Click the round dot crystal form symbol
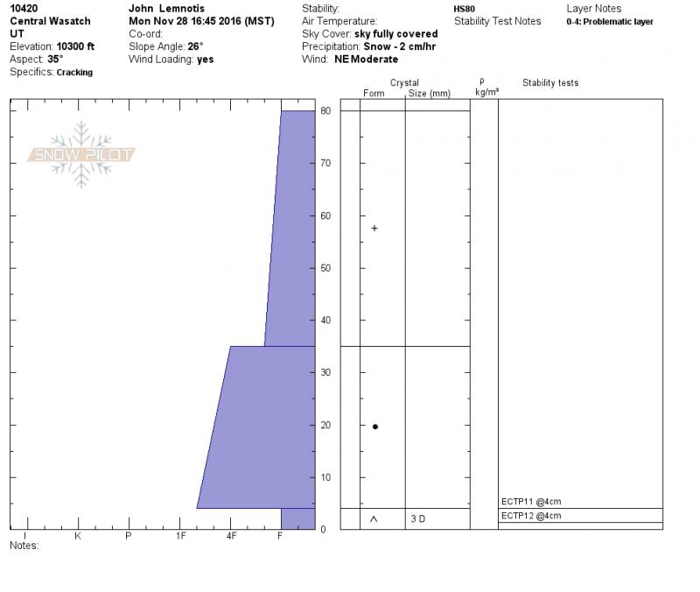 point(375,426)
